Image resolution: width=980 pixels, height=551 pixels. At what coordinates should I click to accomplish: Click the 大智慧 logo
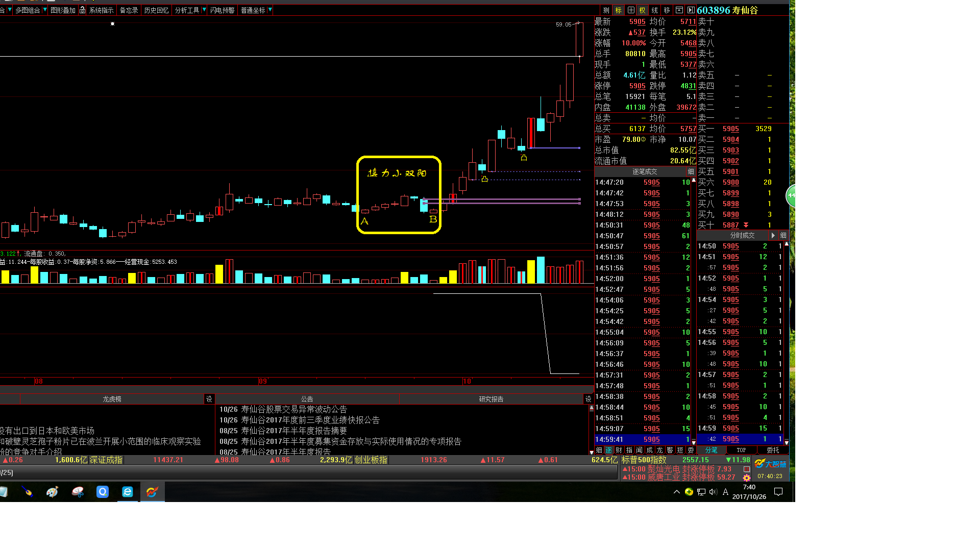click(770, 463)
